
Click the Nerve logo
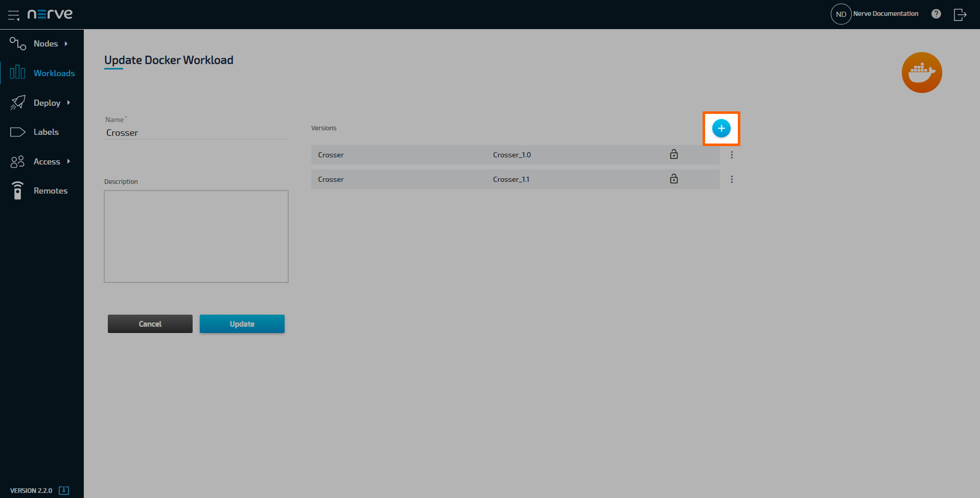50,14
